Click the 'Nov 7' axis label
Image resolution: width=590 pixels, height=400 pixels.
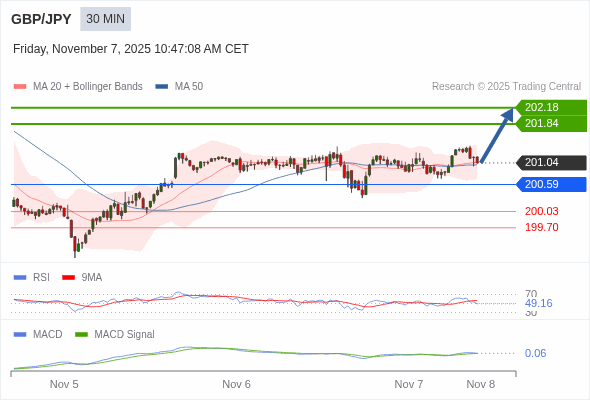[409, 384]
